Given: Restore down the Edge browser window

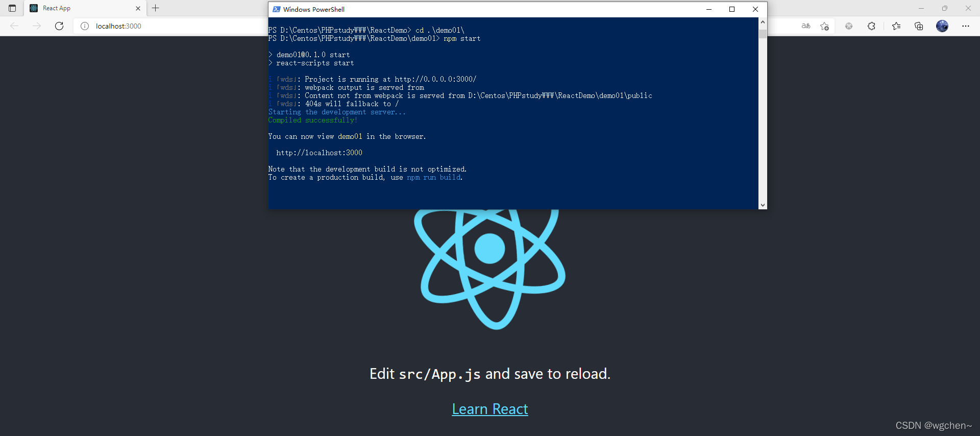Looking at the screenshot, I should [945, 8].
